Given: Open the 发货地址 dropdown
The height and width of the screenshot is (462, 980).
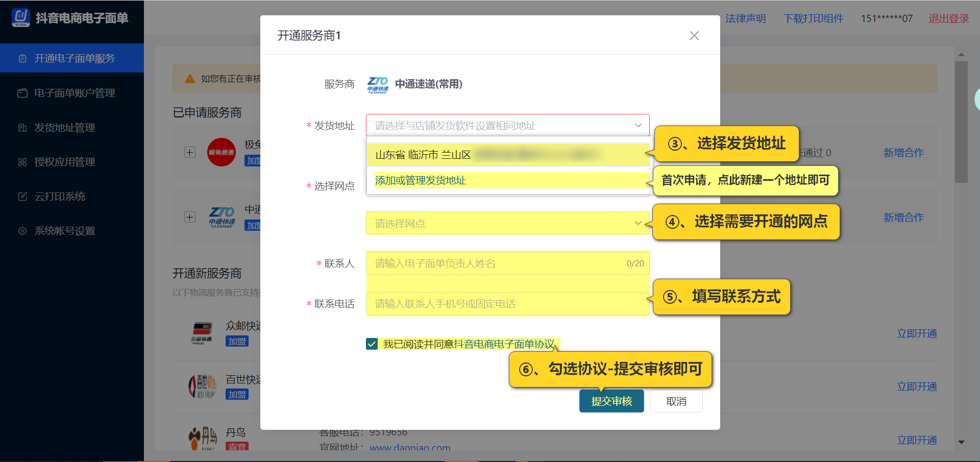Looking at the screenshot, I should (507, 126).
